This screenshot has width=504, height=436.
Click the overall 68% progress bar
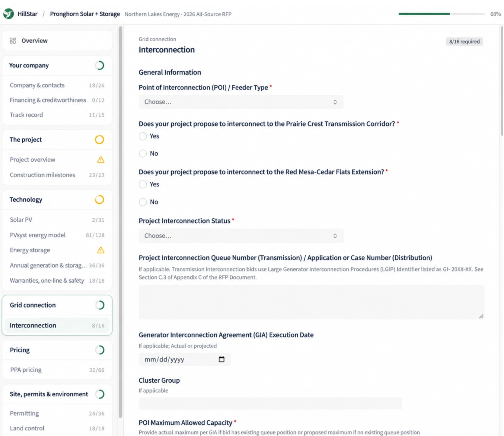pyautogui.click(x=441, y=14)
